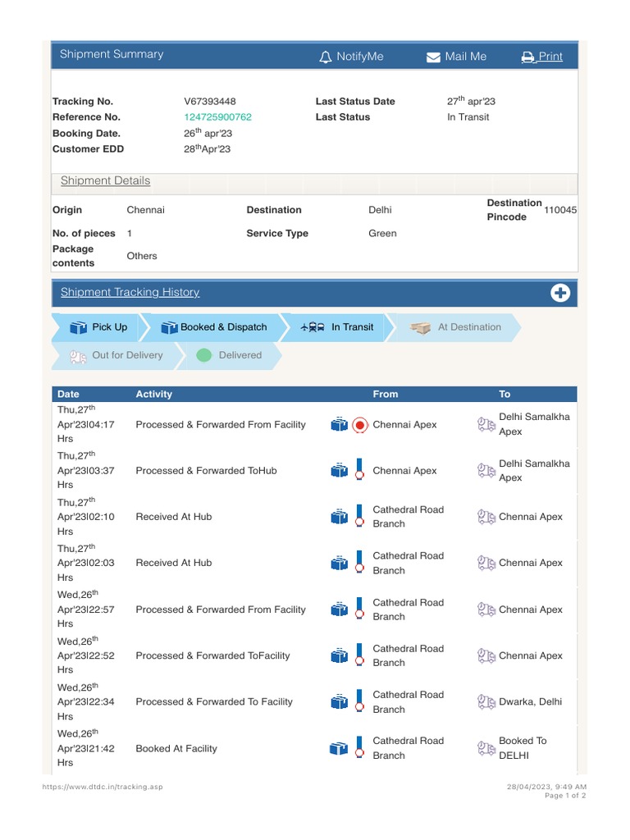The width and height of the screenshot is (630, 840).
Task: Click the green Delivered status circle
Action: (204, 355)
